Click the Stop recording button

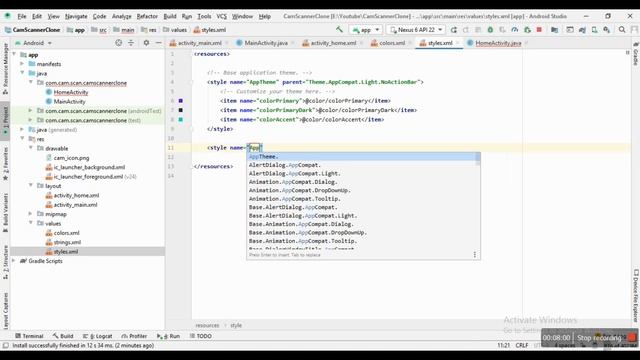(606, 338)
